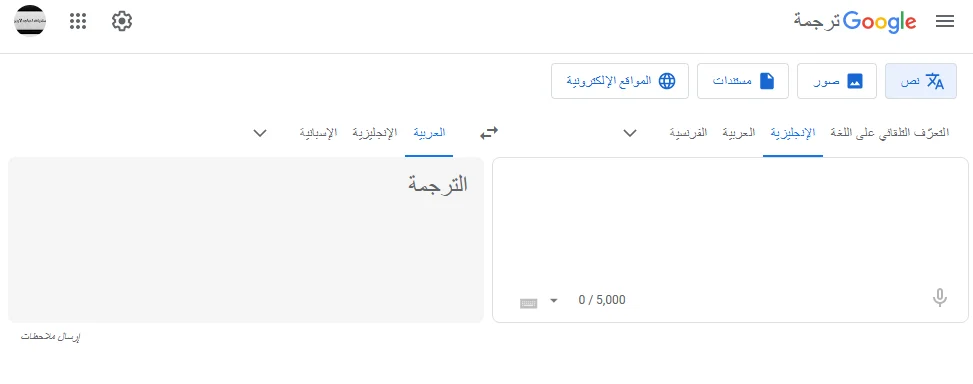973x384 pixels.
Task: Expand the target languages list chevron
Action: tap(261, 133)
